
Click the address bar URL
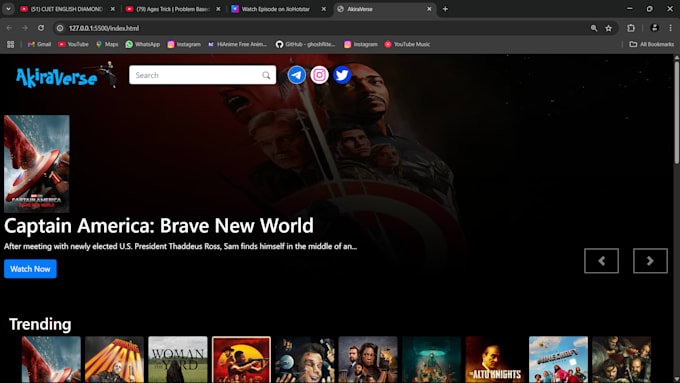(104, 28)
